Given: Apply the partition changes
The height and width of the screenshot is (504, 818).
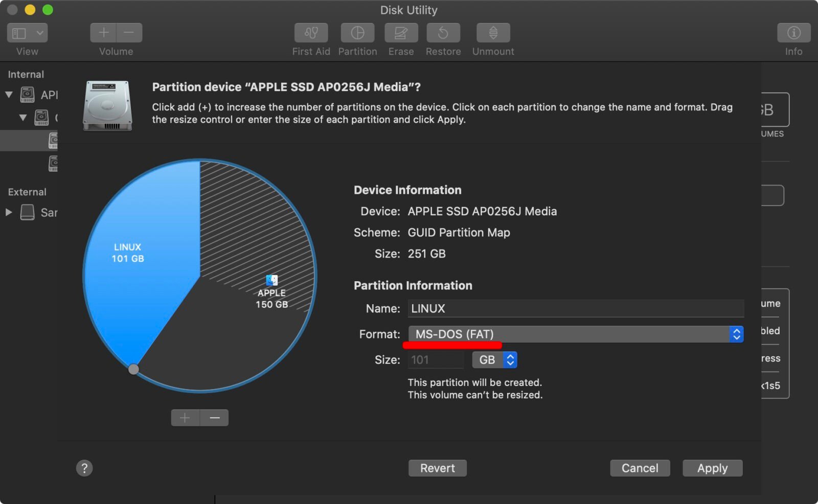Looking at the screenshot, I should tap(712, 468).
